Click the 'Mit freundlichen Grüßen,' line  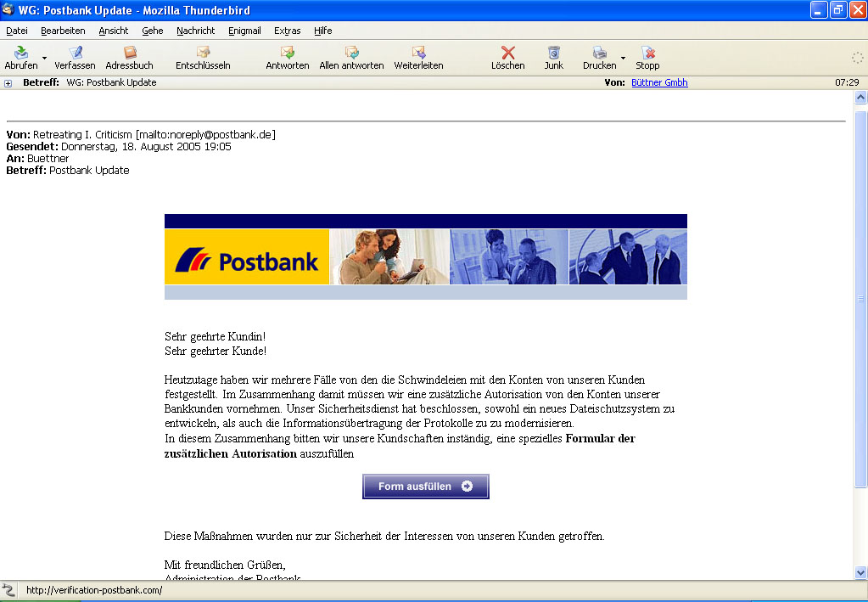click(225, 565)
